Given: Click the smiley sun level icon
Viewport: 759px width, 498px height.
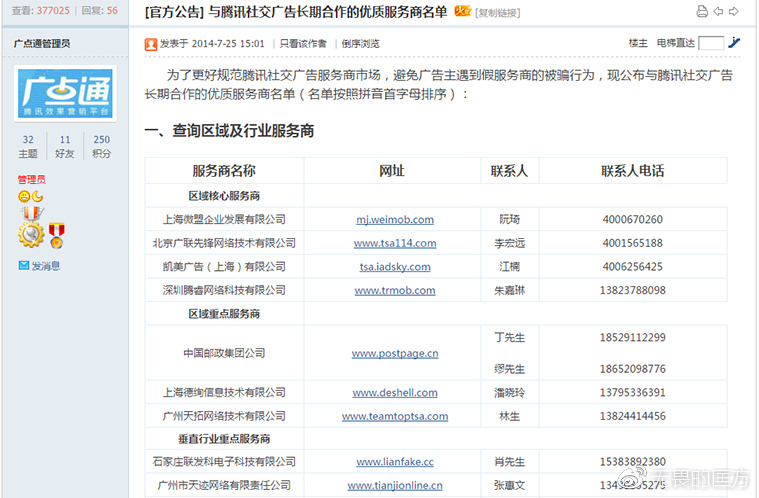Looking at the screenshot, I should click(x=24, y=196).
